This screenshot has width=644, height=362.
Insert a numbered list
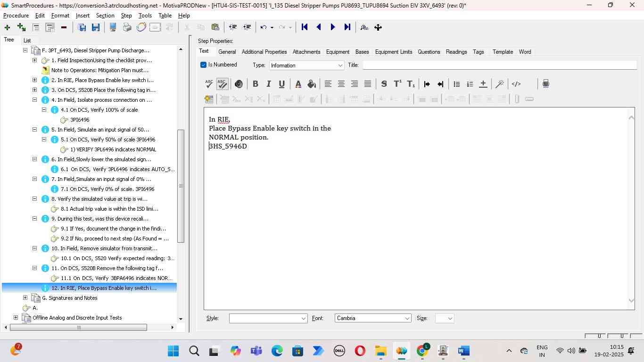coord(470,84)
